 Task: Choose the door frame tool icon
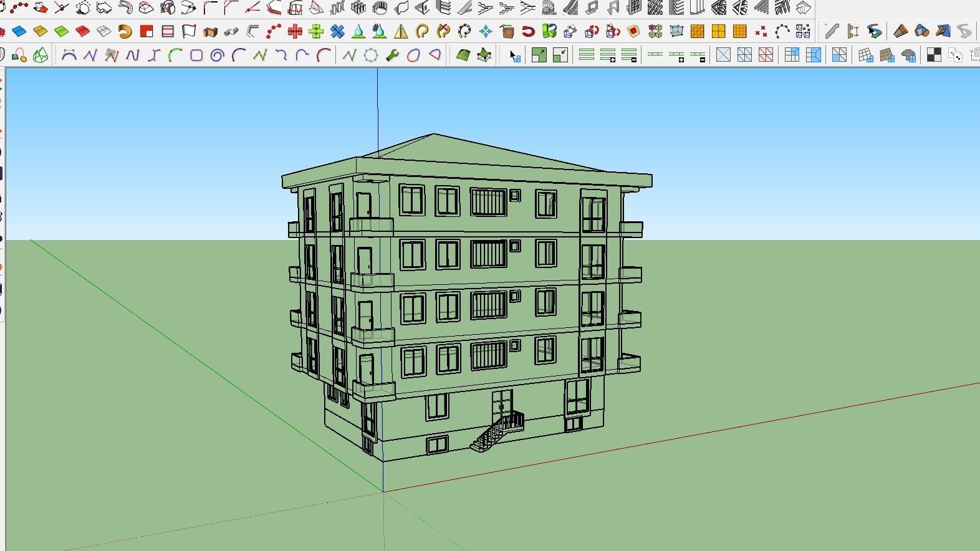613,7
